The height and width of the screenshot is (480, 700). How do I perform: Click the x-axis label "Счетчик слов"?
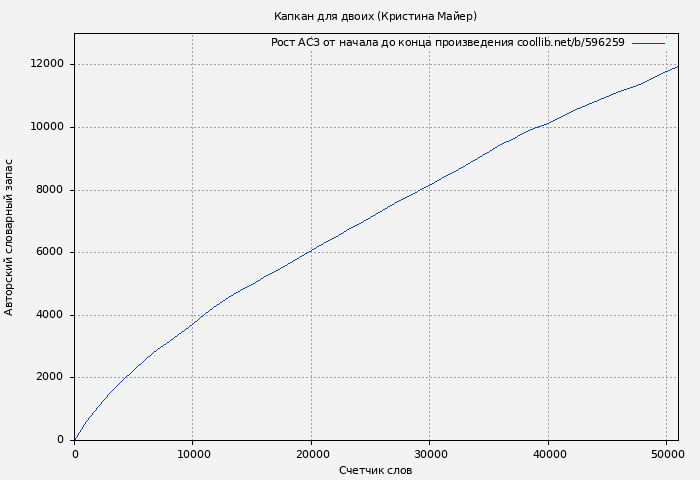pos(375,470)
